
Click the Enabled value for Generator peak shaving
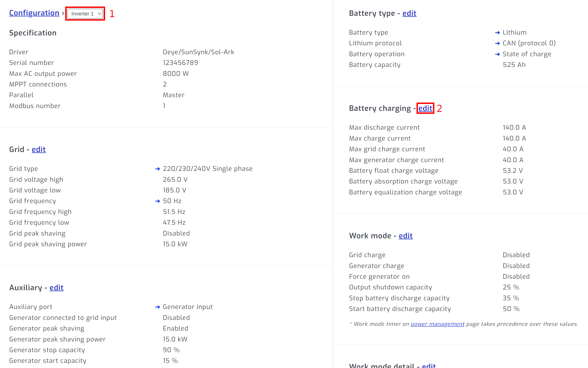pyautogui.click(x=175, y=328)
